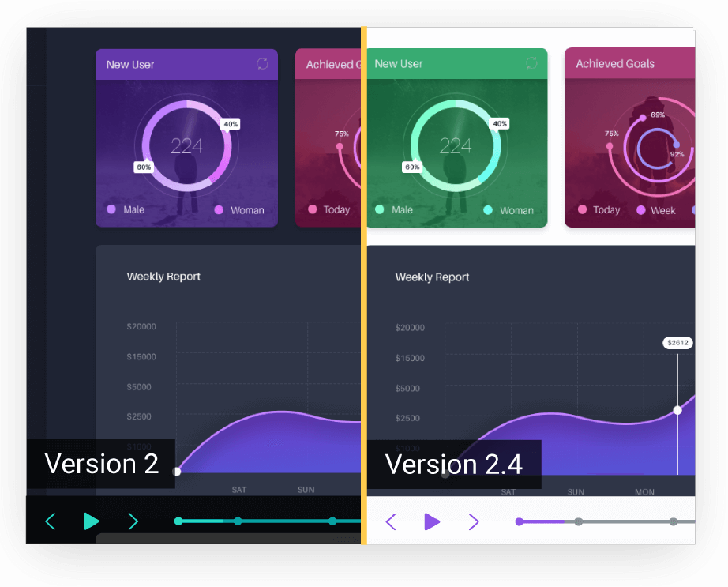Click 69% label in Achieved Goals chart
The height and width of the screenshot is (587, 728).
click(658, 115)
